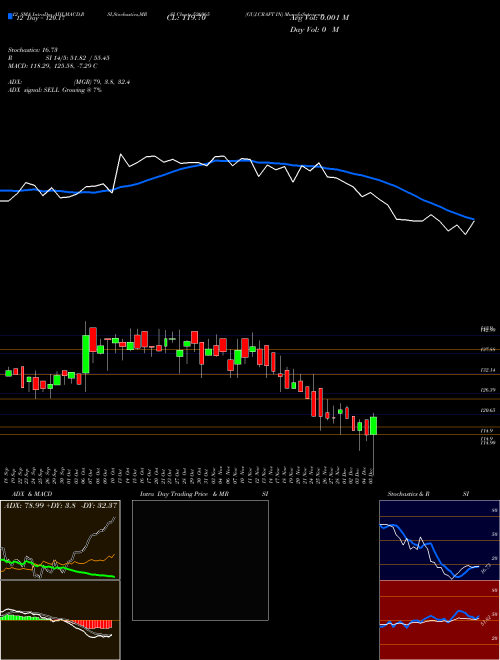
Task: Click the blue 12-day SMA line's right end
Action: (x=473, y=219)
